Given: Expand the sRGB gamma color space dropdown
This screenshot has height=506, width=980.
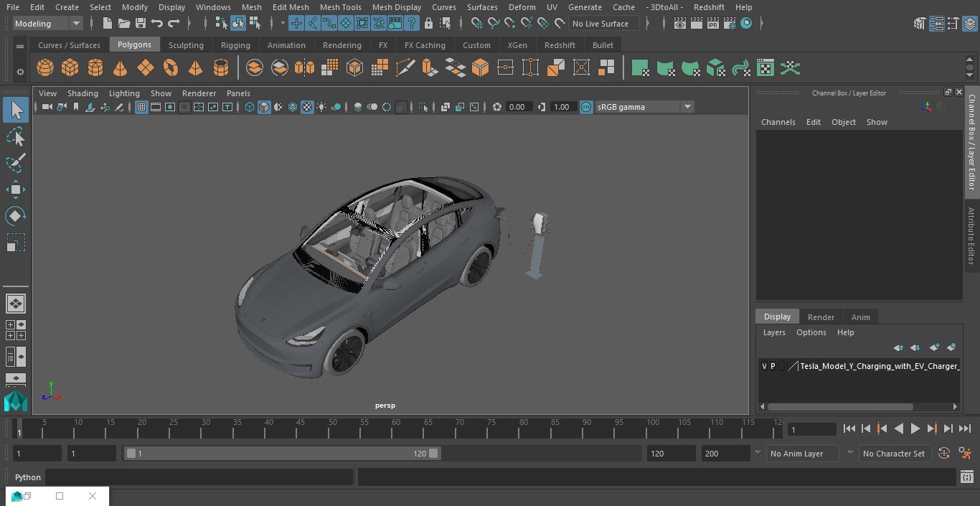Looking at the screenshot, I should (x=687, y=107).
